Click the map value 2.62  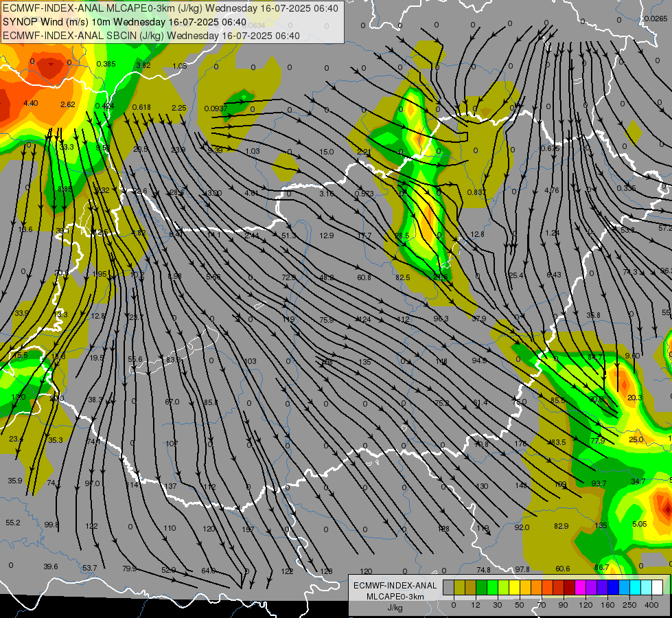(68, 104)
